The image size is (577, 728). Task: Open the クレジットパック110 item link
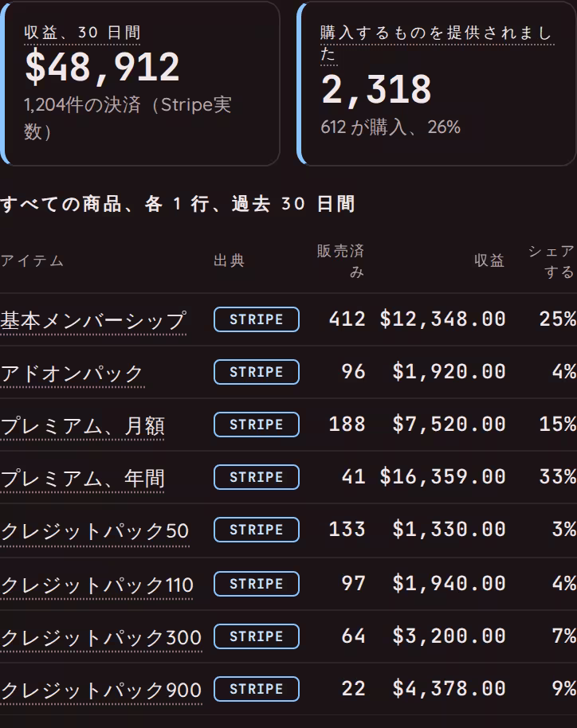pyautogui.click(x=96, y=585)
